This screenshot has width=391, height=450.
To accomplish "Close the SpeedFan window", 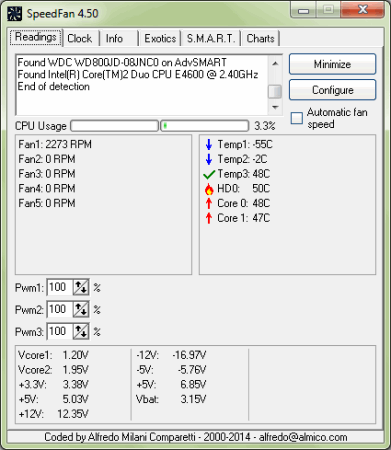I will click(x=363, y=10).
